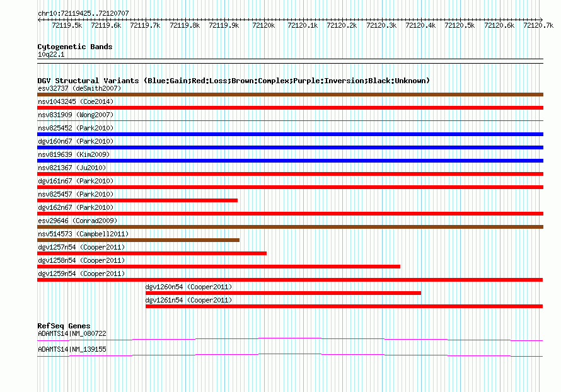Select dgv1260n54 (Cooper2011) label

click(188, 287)
